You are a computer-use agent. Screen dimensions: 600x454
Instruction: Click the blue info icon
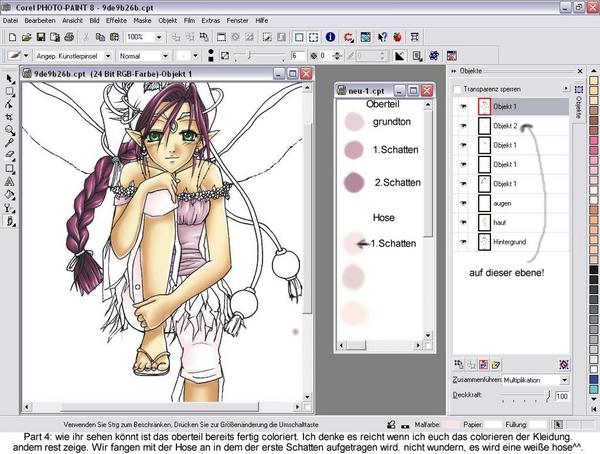click(x=330, y=37)
